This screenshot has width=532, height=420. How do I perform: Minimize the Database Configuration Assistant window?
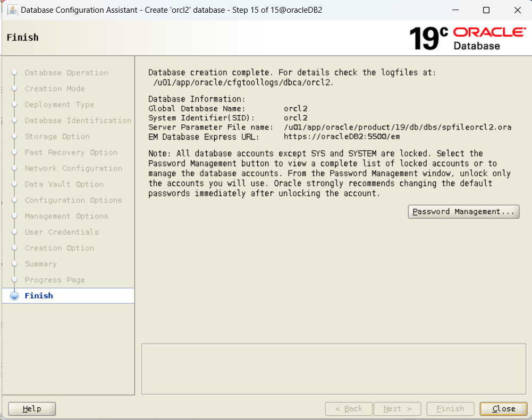[455, 10]
